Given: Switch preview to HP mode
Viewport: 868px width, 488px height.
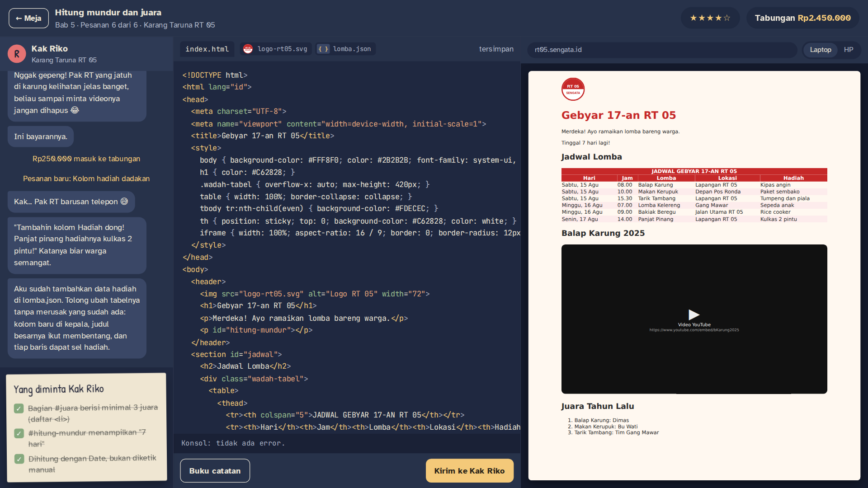Looking at the screenshot, I should click(848, 50).
